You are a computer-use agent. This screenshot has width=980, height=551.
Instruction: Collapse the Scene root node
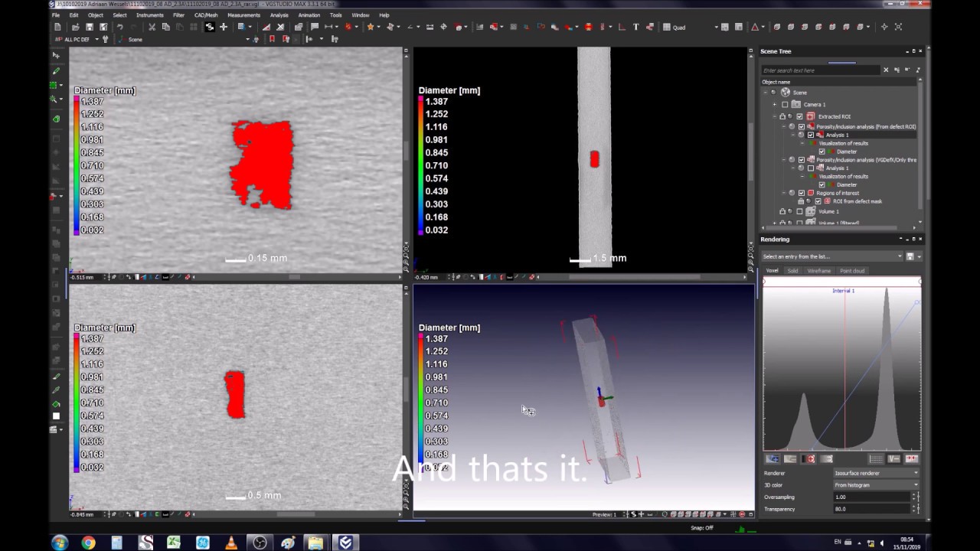(x=764, y=92)
